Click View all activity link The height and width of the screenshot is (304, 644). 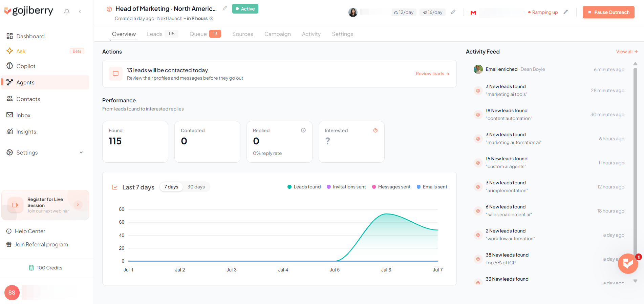[627, 52]
